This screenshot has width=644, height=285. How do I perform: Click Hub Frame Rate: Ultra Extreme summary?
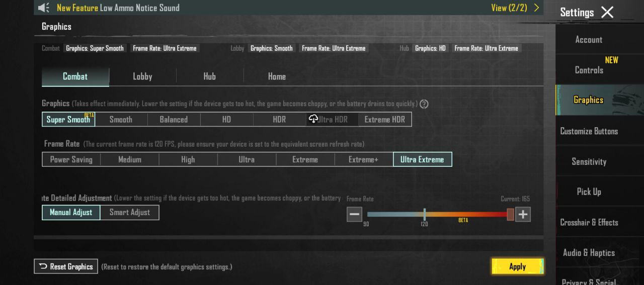(x=486, y=48)
